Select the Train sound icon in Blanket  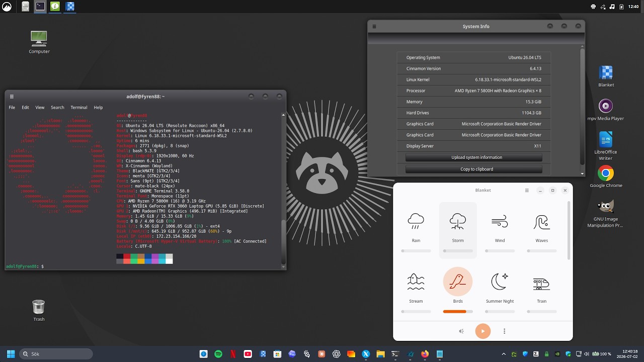541,284
